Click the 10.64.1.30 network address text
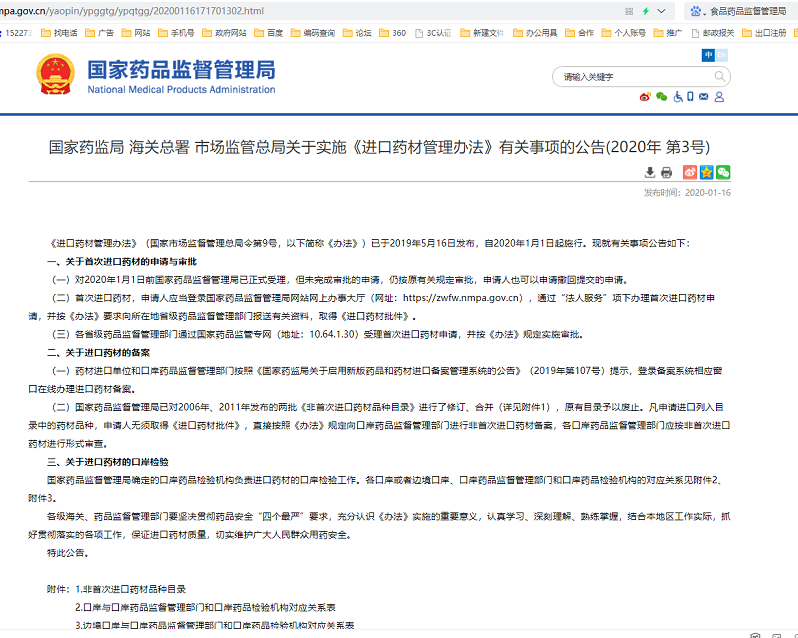This screenshot has height=638, width=798. point(331,334)
